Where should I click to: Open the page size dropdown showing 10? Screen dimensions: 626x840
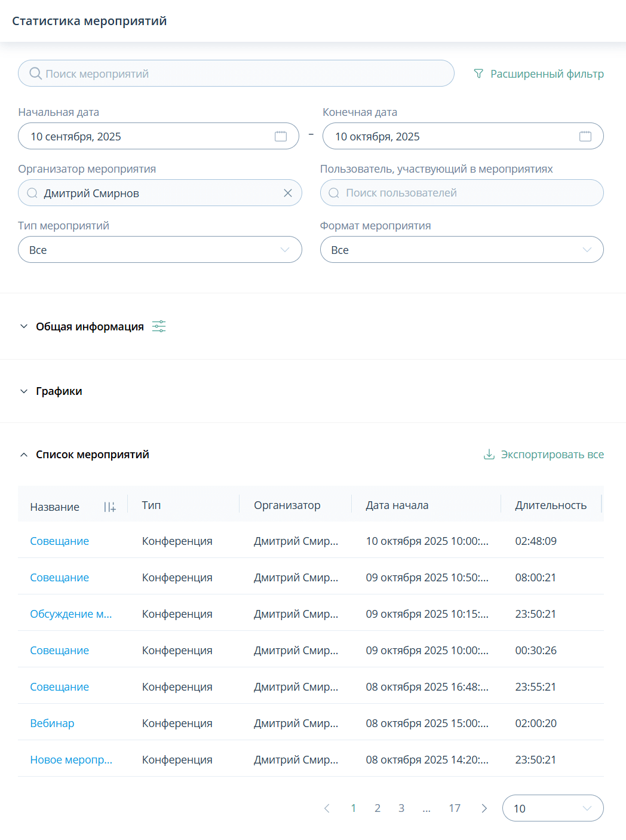pyautogui.click(x=553, y=808)
